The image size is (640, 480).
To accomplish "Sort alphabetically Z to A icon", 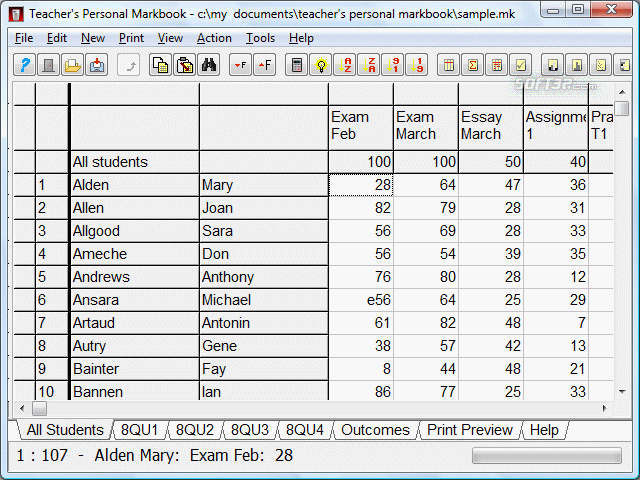I will 369,65.
